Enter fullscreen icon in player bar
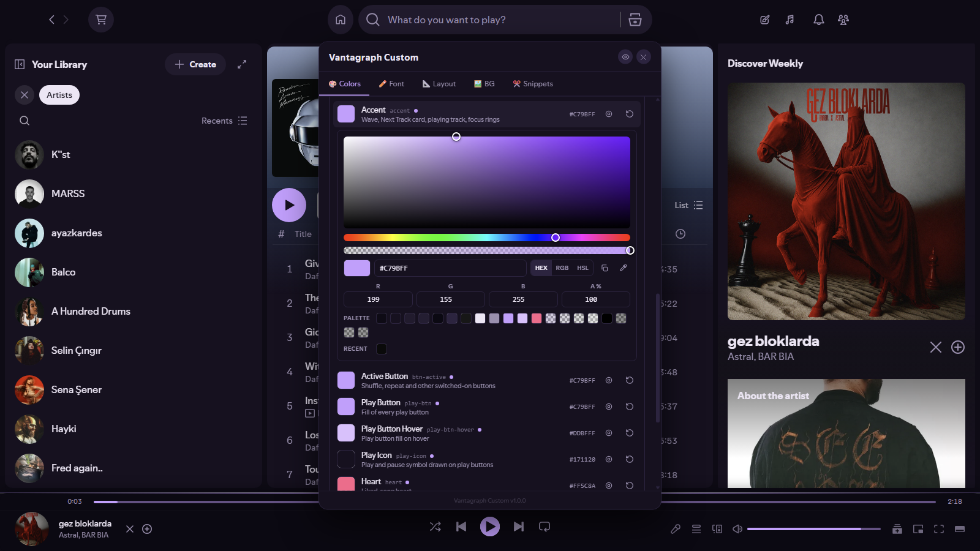 click(939, 529)
